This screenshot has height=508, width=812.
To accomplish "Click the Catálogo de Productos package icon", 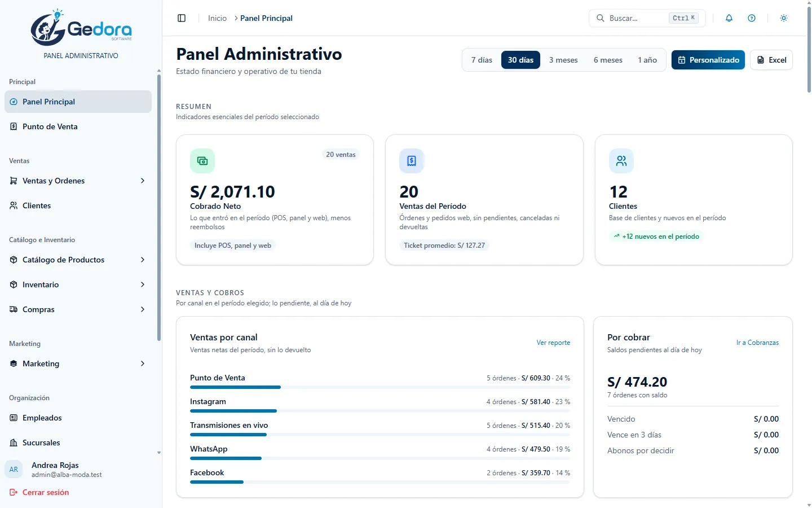I will point(14,260).
